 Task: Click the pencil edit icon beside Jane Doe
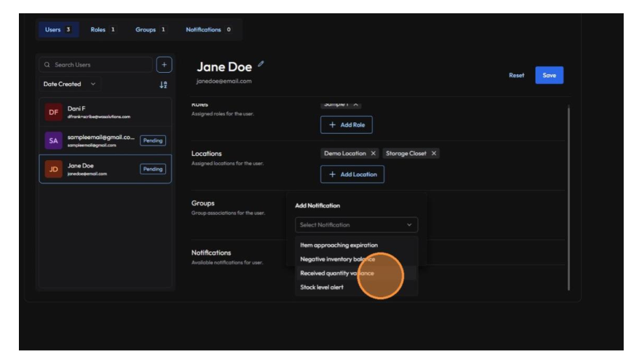pos(261,64)
